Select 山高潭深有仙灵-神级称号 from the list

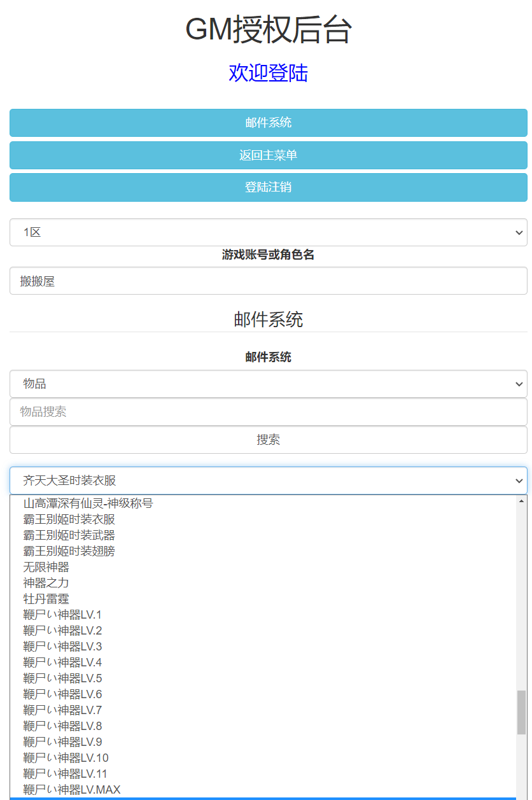pyautogui.click(x=88, y=503)
